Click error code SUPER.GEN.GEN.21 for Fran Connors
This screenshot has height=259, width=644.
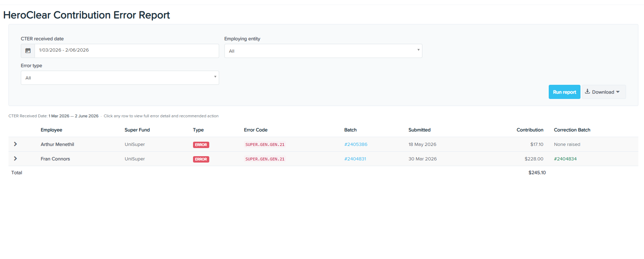tap(265, 159)
